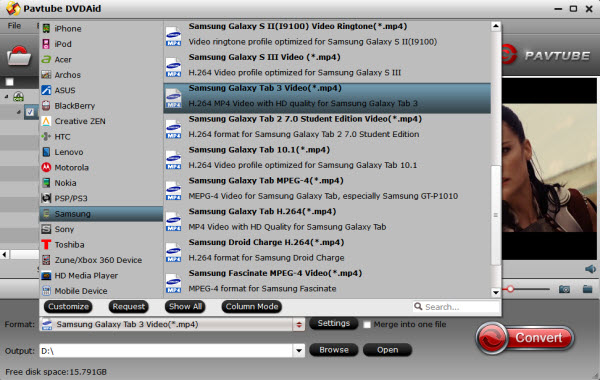Image resolution: width=600 pixels, height=380 pixels.
Task: Toggle the select-all checkbox above file list
Action: pos(10,82)
